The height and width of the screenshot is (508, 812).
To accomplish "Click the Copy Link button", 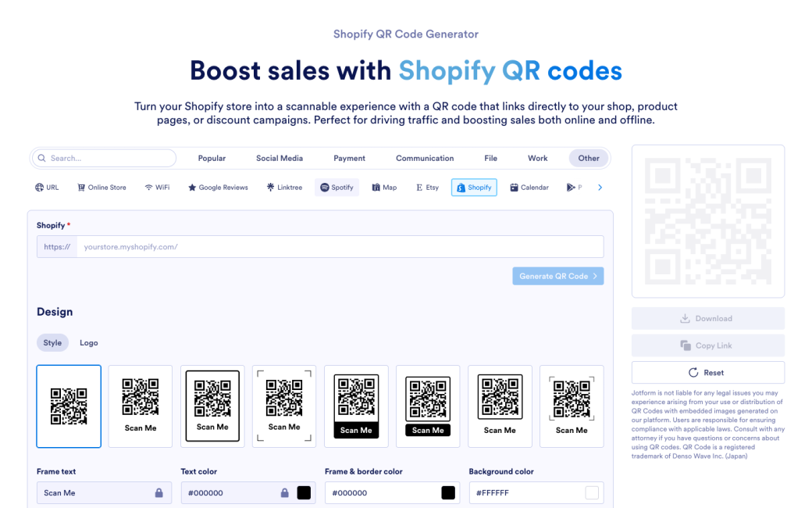I will click(x=708, y=345).
